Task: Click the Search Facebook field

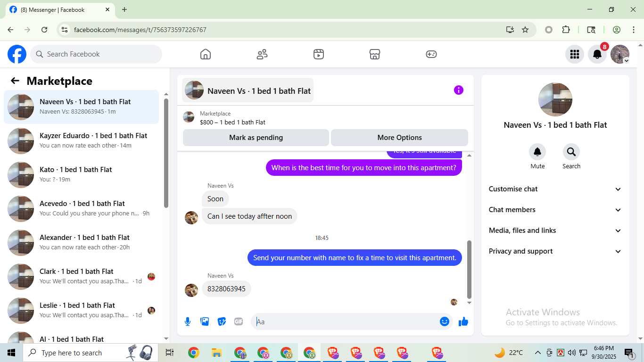Action: tap(96, 54)
